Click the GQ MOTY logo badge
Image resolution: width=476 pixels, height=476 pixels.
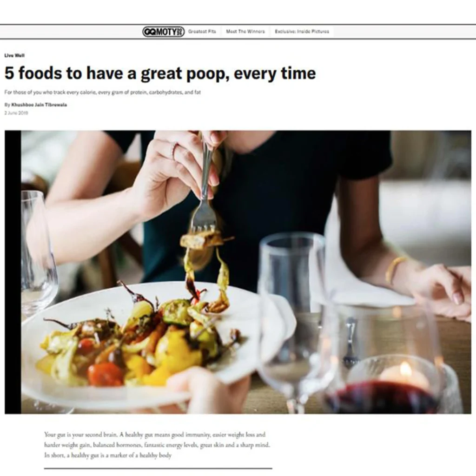pos(163,32)
